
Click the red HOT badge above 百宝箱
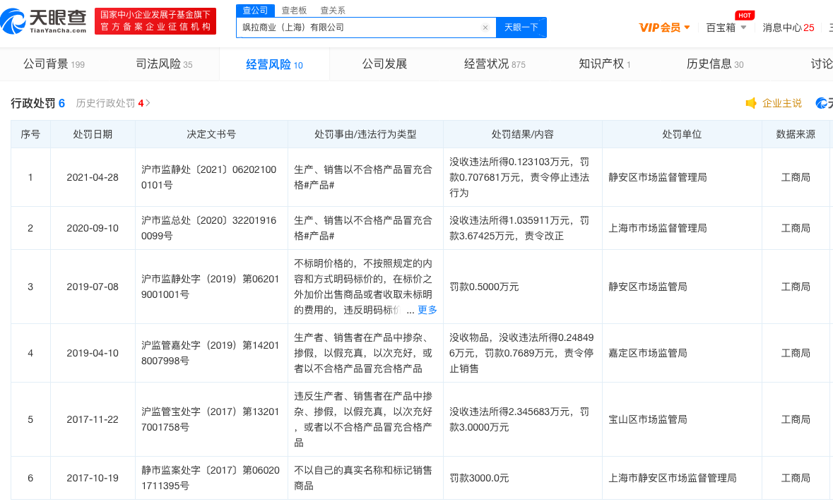[743, 15]
